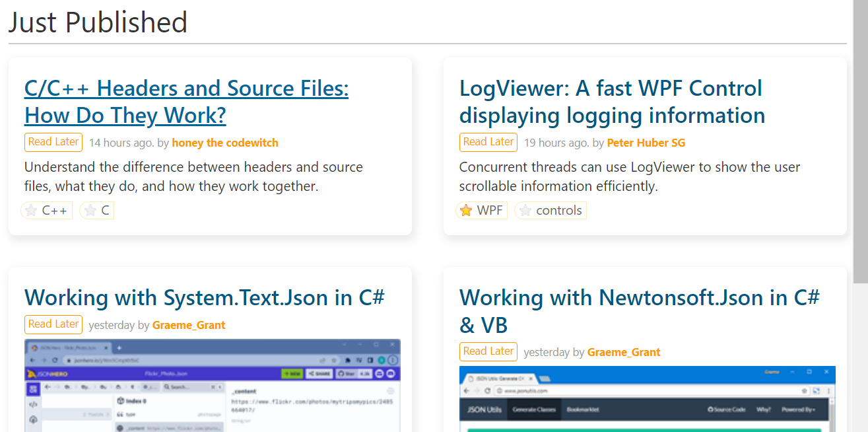Visit author Peter Huber SG's profile

[646, 143]
